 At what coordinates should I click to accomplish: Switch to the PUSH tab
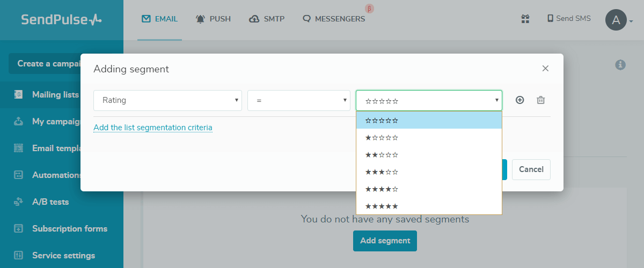pos(213,19)
